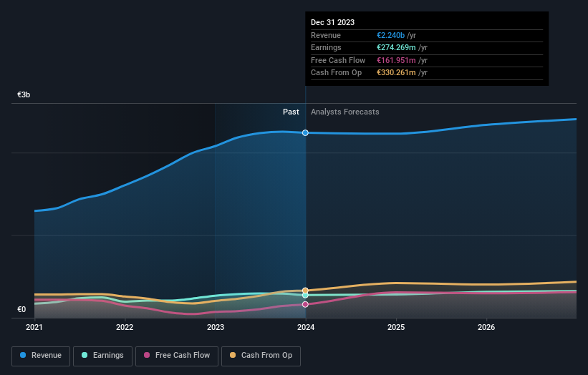The width and height of the screenshot is (588, 375).
Task: Click the €274.269m earnings value in tooltip
Action: tap(396, 47)
